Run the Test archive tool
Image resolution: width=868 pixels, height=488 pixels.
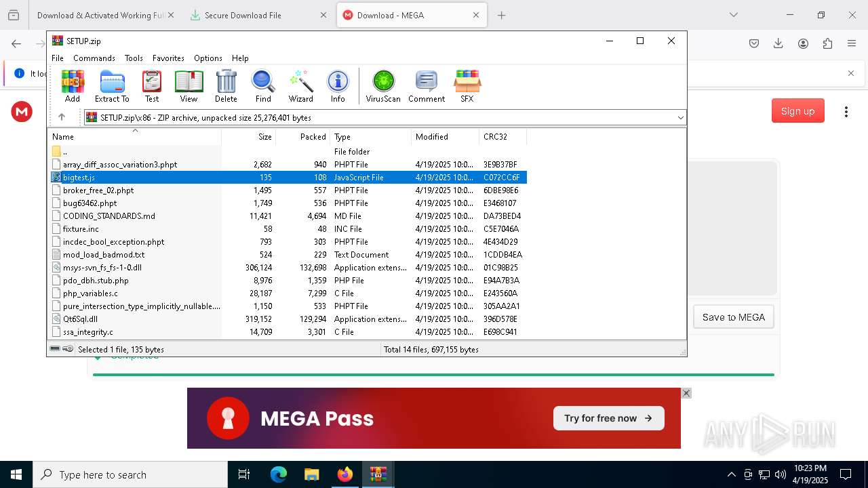tap(152, 86)
